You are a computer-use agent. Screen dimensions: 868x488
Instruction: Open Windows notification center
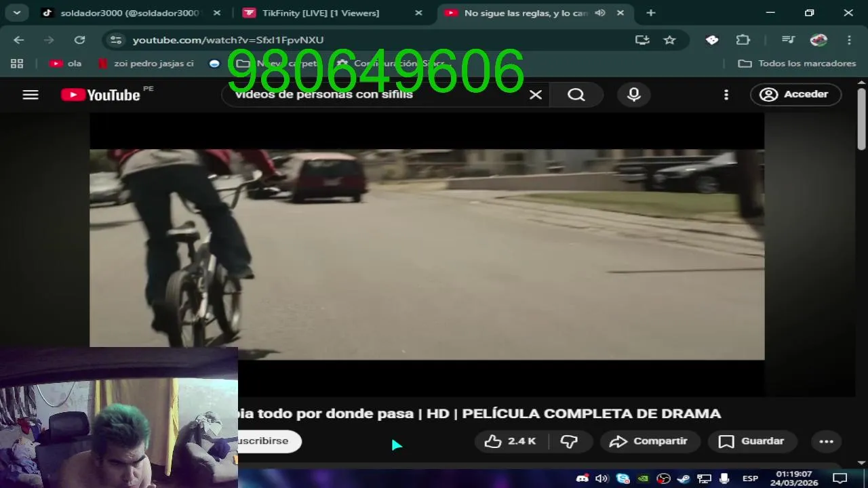pyautogui.click(x=840, y=479)
